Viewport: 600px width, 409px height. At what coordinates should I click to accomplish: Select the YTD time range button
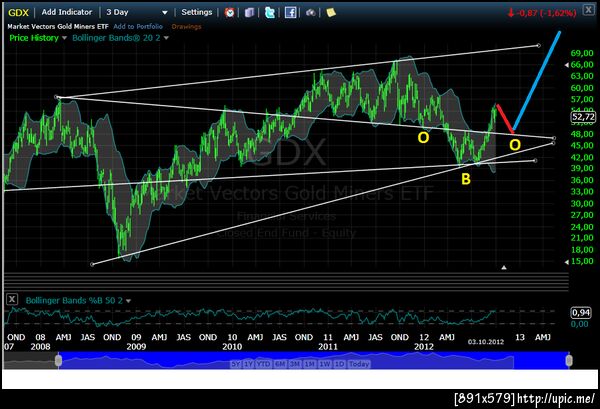pos(263,364)
